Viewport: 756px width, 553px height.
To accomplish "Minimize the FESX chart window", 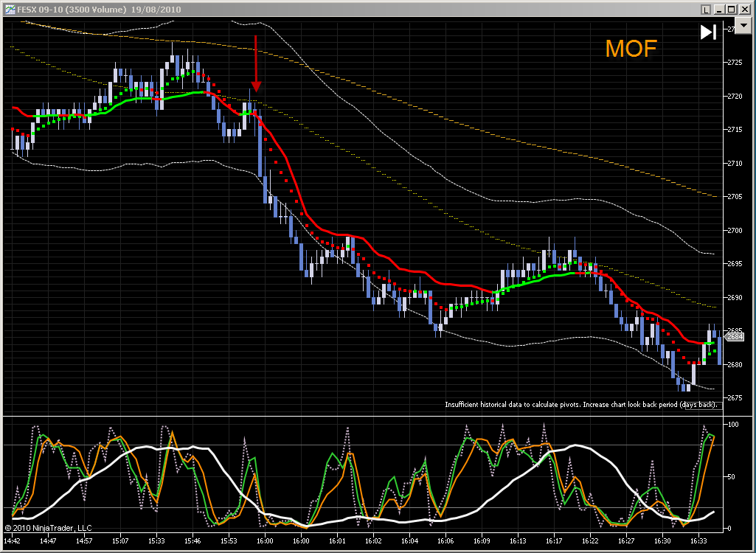I will (719, 10).
